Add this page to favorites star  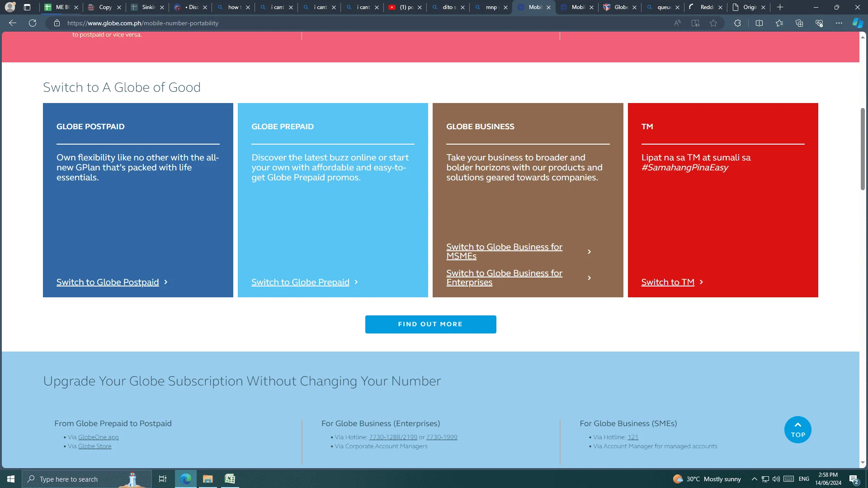tap(713, 23)
